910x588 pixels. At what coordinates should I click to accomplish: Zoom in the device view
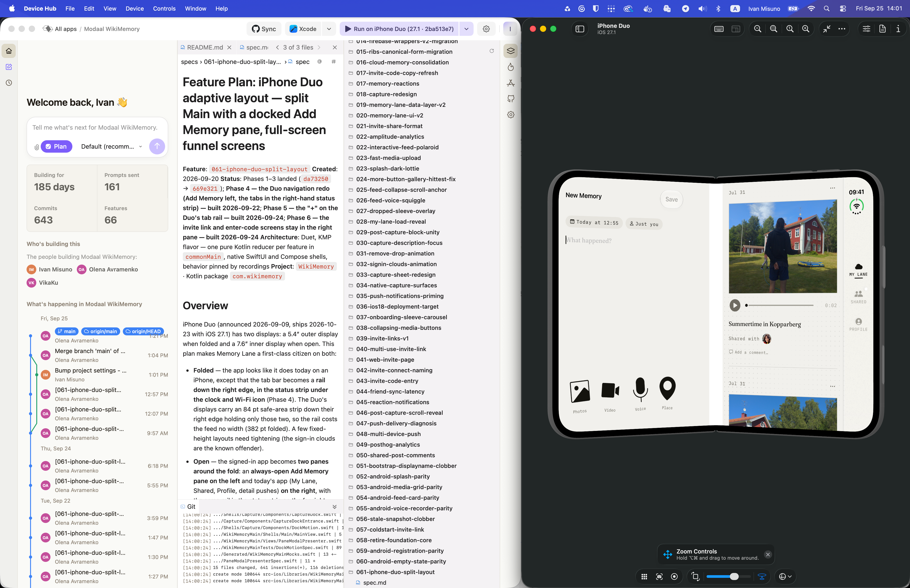(x=806, y=29)
